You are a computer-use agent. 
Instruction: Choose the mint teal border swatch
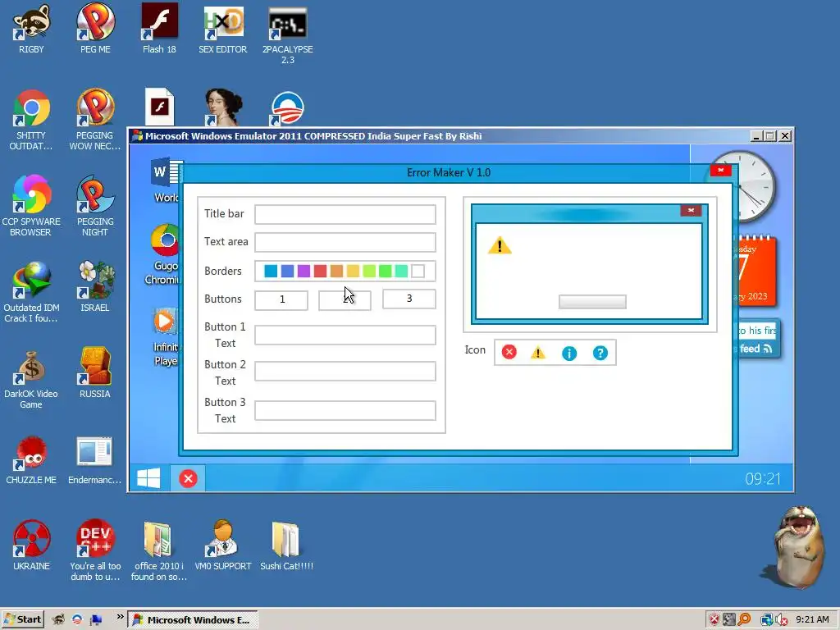click(x=401, y=271)
